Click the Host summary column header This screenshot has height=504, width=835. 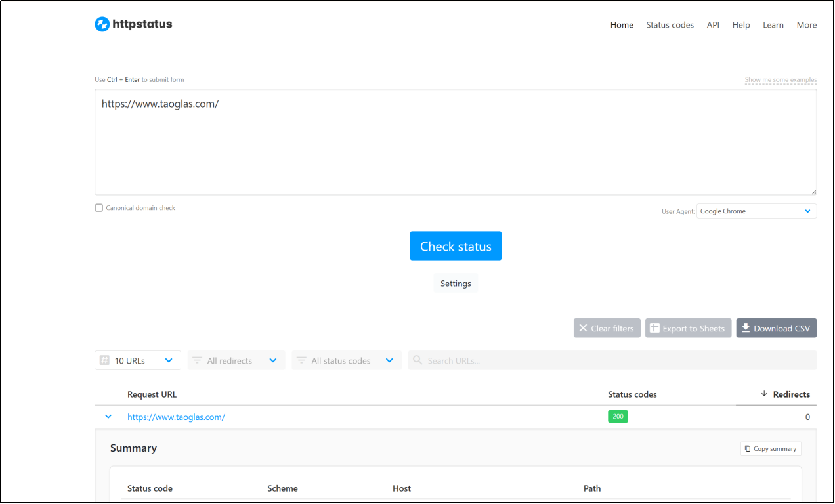[402, 488]
